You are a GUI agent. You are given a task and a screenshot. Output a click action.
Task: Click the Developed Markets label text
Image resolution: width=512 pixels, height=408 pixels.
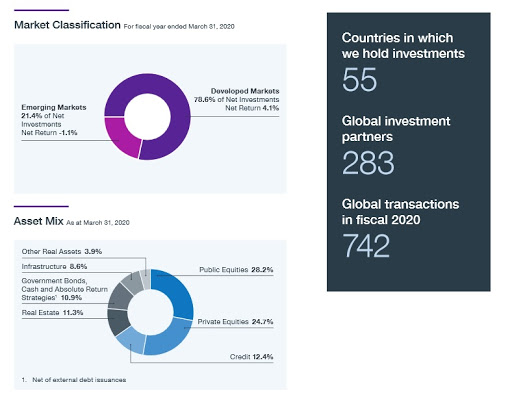245,91
